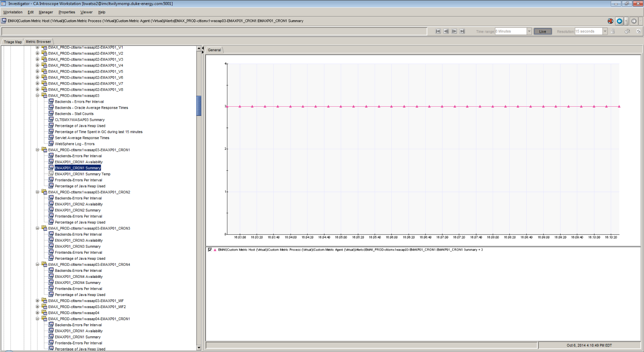
Task: Open the Workstation menu
Action: point(13,12)
